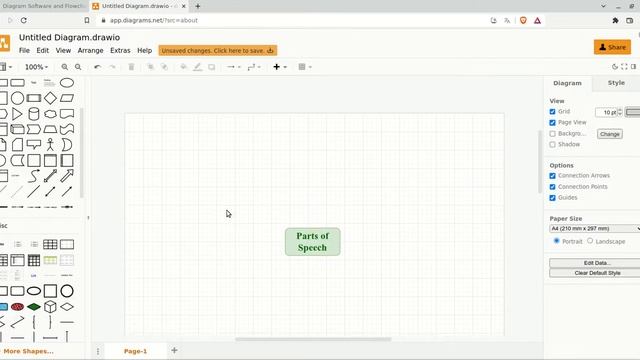Screen dimensions: 640x360
Task: Click Clear Default Style button
Action: click(596, 273)
